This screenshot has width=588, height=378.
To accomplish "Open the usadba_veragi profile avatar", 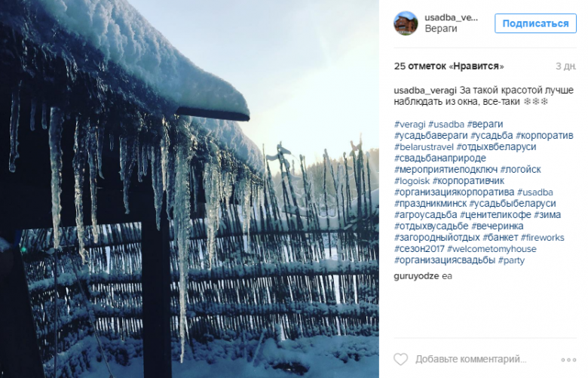I will 406,23.
